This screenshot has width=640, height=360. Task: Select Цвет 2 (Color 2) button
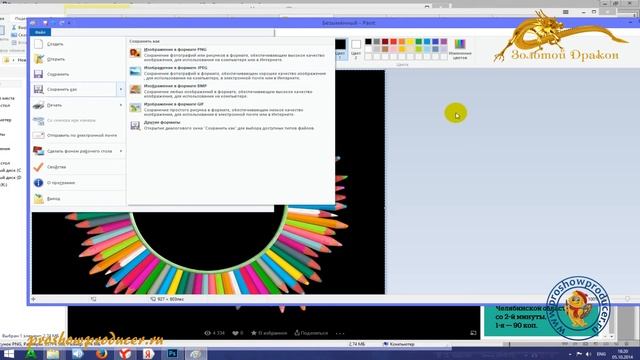356,49
